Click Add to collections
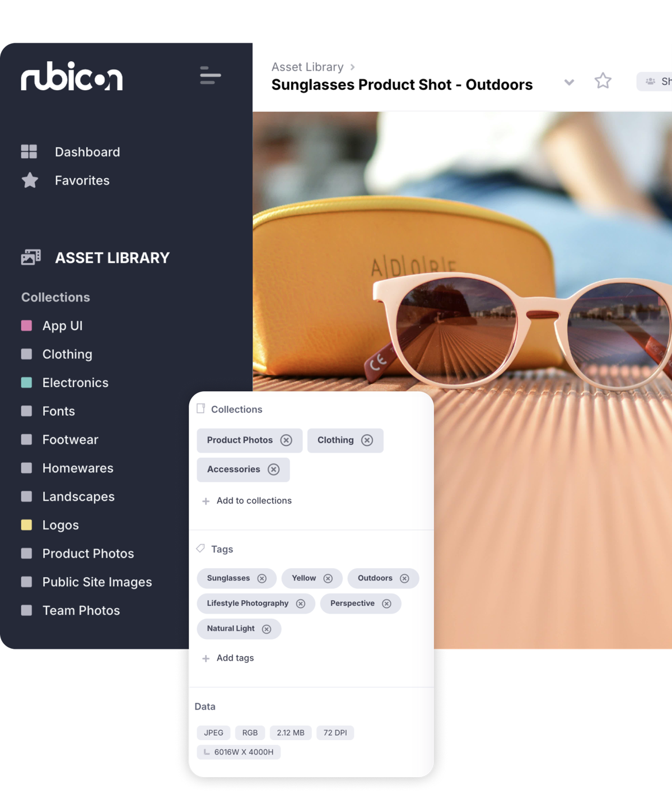Viewport: 672px width, 803px height. tap(248, 500)
